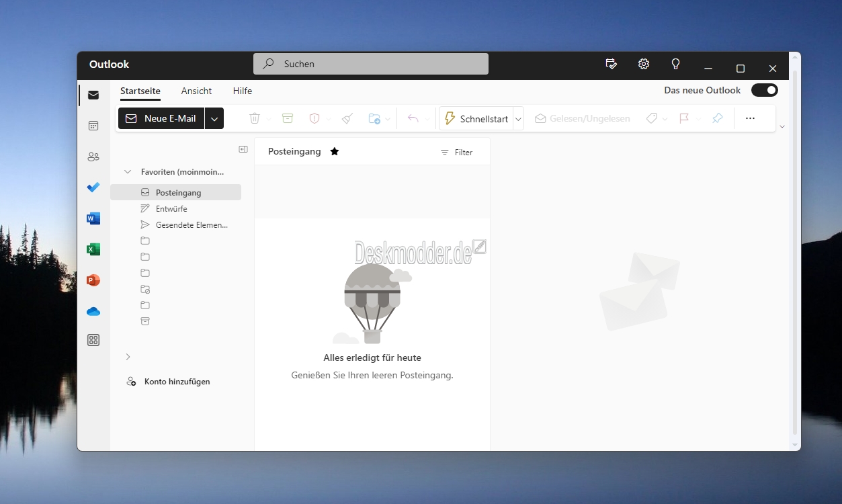Click the Report shield icon

point(314,118)
